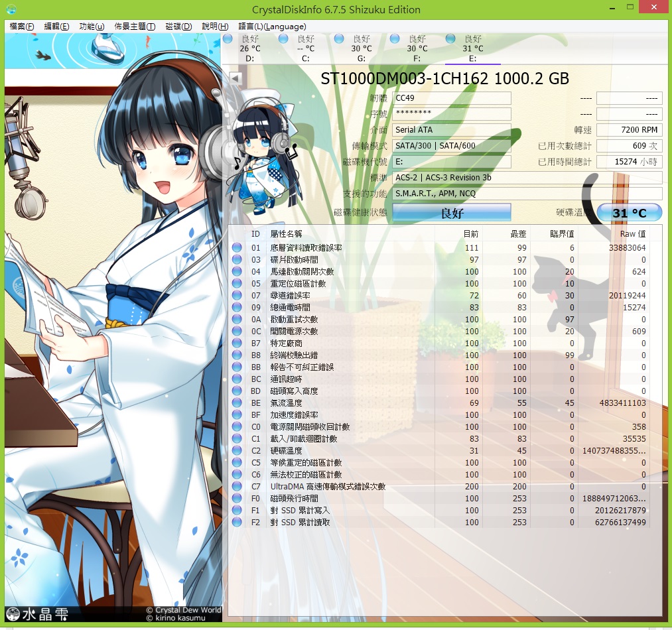Open the 說明(H) menu
This screenshot has width=672, height=630.
(215, 26)
